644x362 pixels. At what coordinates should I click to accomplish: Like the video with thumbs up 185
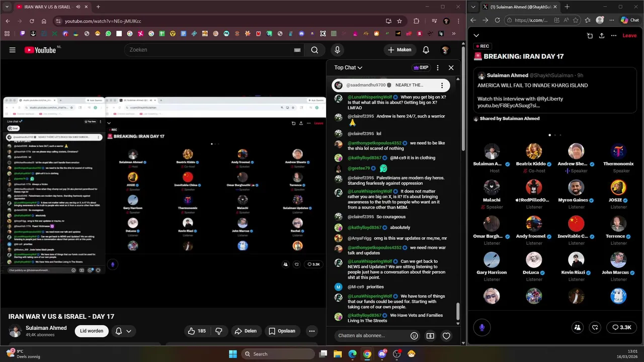[x=197, y=331]
